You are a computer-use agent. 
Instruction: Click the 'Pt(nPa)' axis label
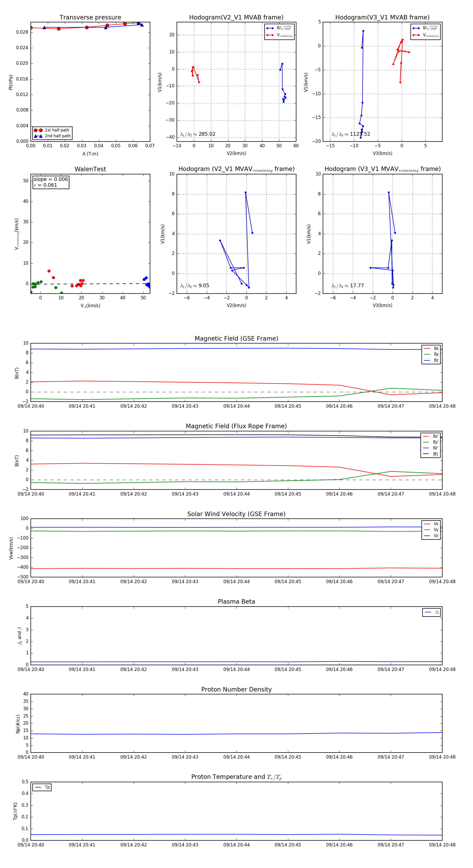11,82
